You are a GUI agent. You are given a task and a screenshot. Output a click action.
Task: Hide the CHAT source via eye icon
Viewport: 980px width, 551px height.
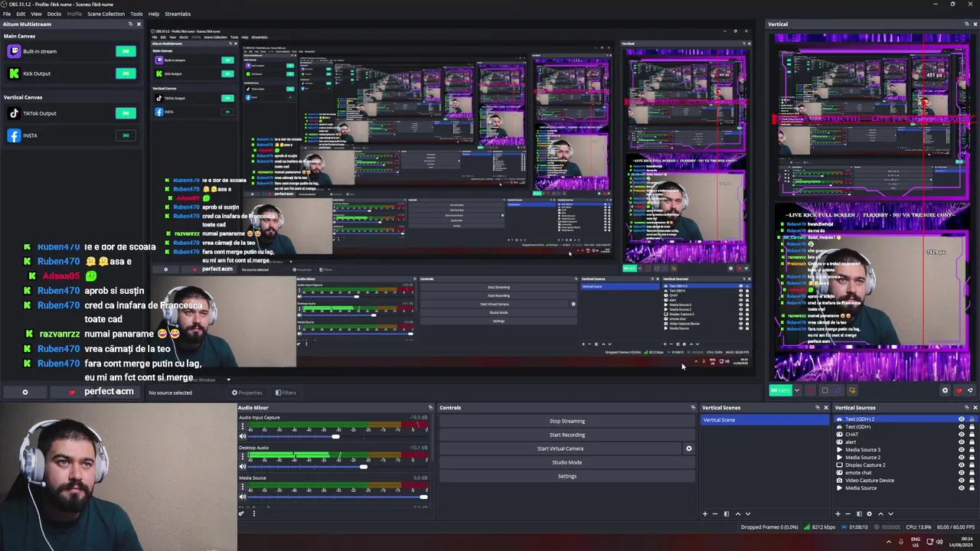pos(962,434)
